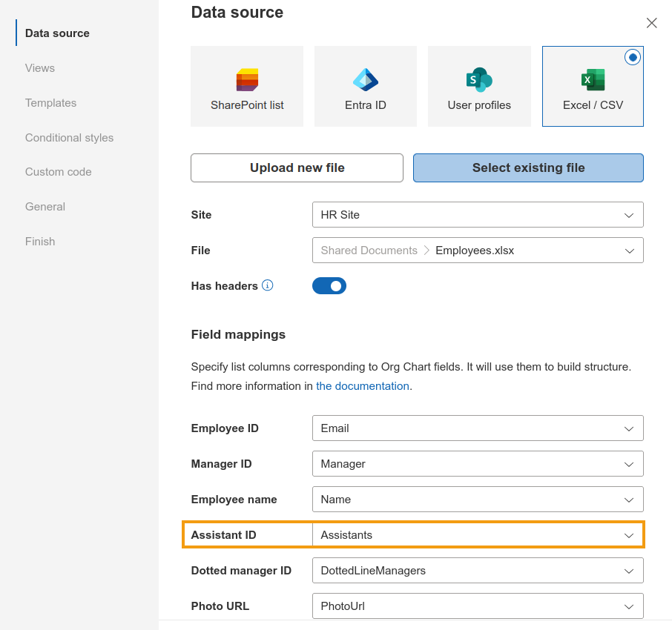Viewport: 672px width, 630px height.
Task: Click the Excel / CSV icon
Action: point(593,79)
